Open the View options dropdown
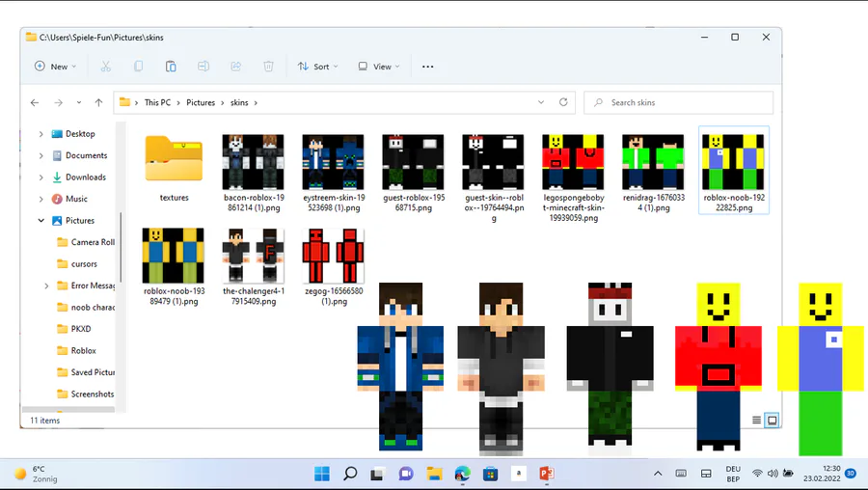The height and width of the screenshot is (490, 868). pyautogui.click(x=379, y=67)
